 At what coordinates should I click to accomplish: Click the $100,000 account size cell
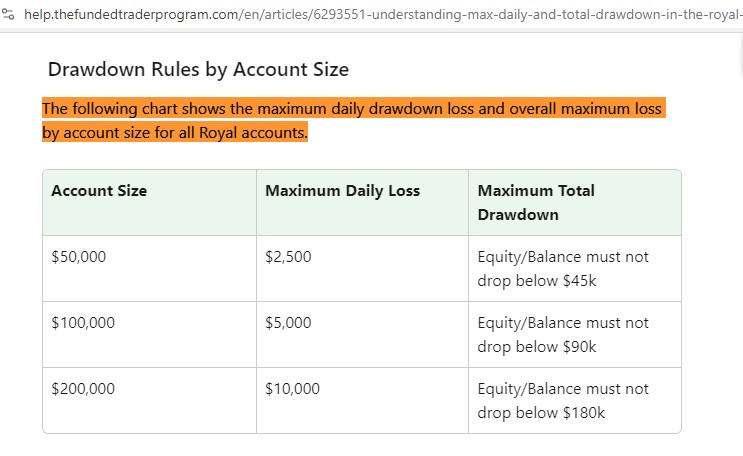pos(83,323)
